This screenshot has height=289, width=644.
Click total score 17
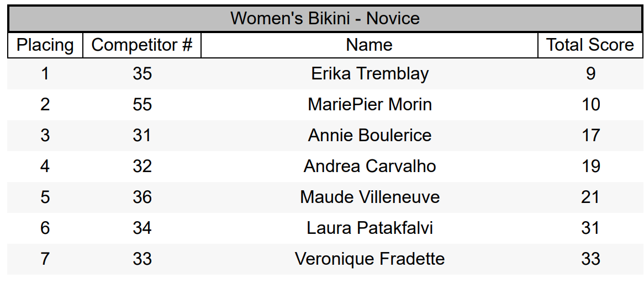tap(590, 135)
